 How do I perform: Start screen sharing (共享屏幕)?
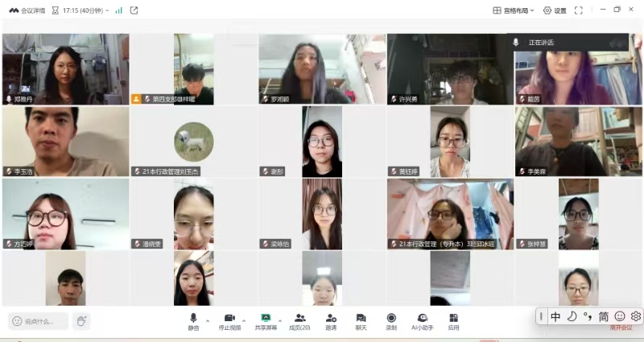click(x=265, y=319)
